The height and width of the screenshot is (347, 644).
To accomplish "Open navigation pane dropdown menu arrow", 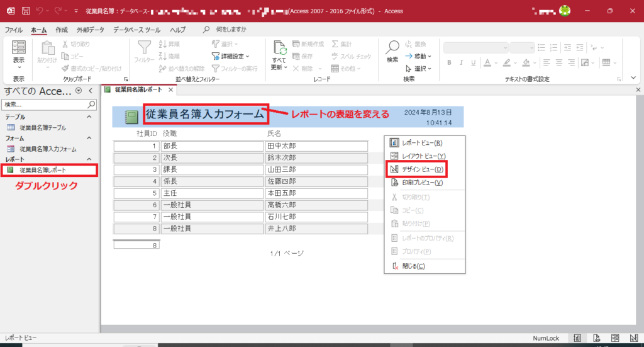I will point(79,91).
